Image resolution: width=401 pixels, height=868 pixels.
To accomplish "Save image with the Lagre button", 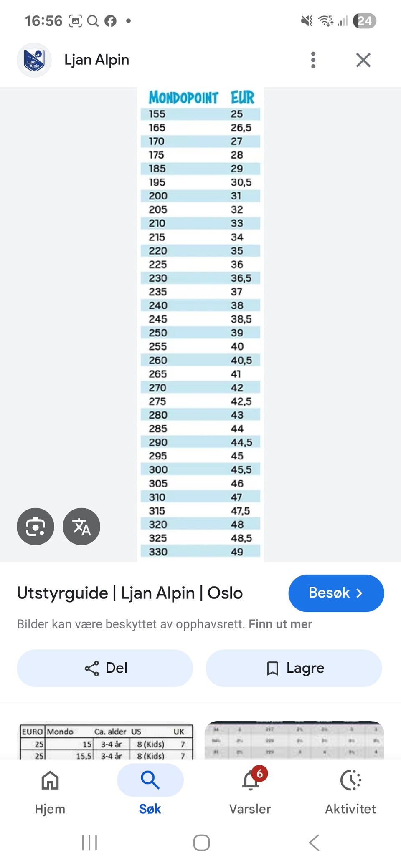I will point(294,668).
